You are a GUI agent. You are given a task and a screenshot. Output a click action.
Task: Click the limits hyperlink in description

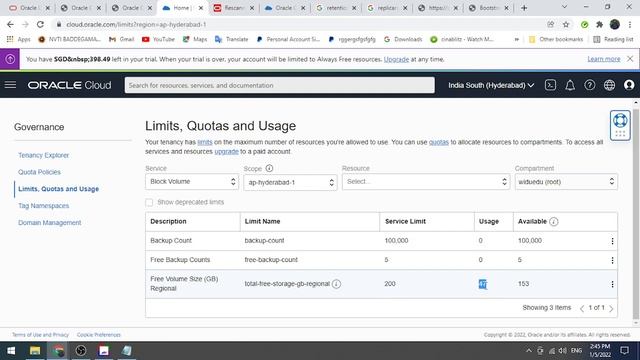click(205, 142)
